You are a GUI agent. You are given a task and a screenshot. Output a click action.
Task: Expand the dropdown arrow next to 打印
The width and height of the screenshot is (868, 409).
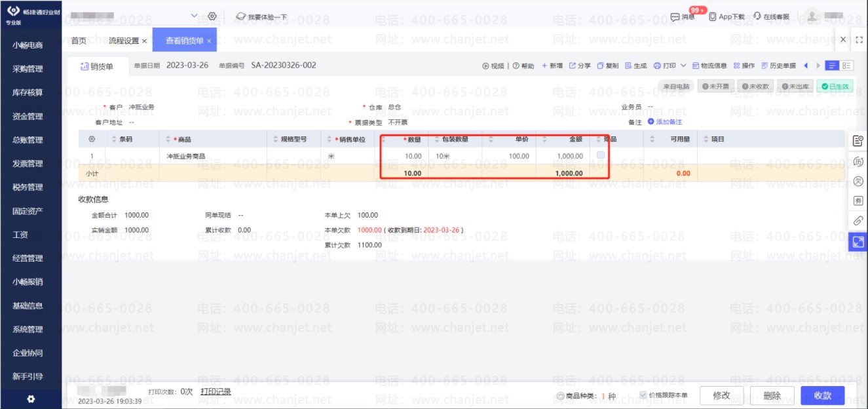click(x=683, y=66)
